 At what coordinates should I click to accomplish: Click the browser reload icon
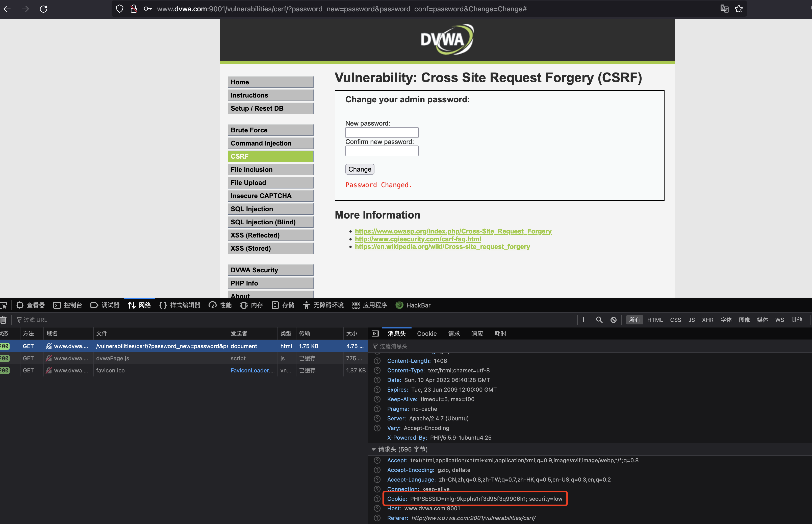coord(43,9)
